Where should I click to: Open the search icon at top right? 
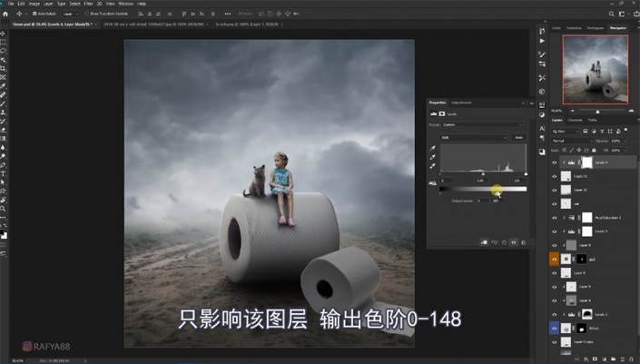coord(612,14)
